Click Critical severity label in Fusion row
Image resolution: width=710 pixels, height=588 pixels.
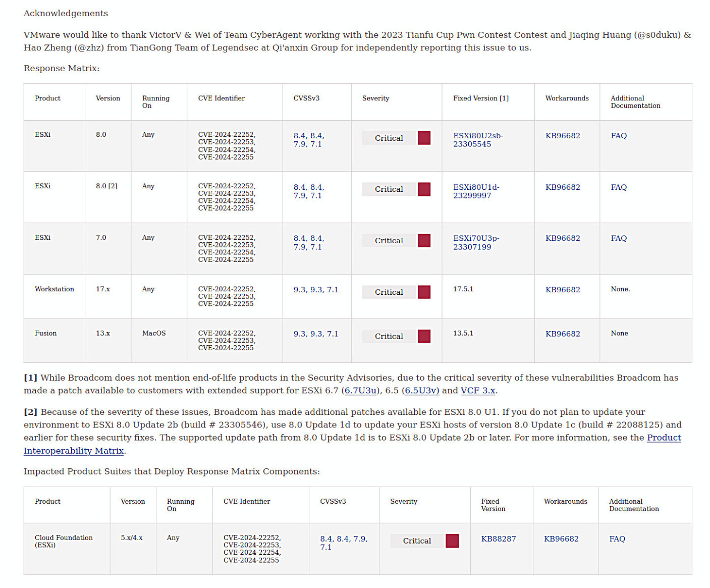coord(389,336)
